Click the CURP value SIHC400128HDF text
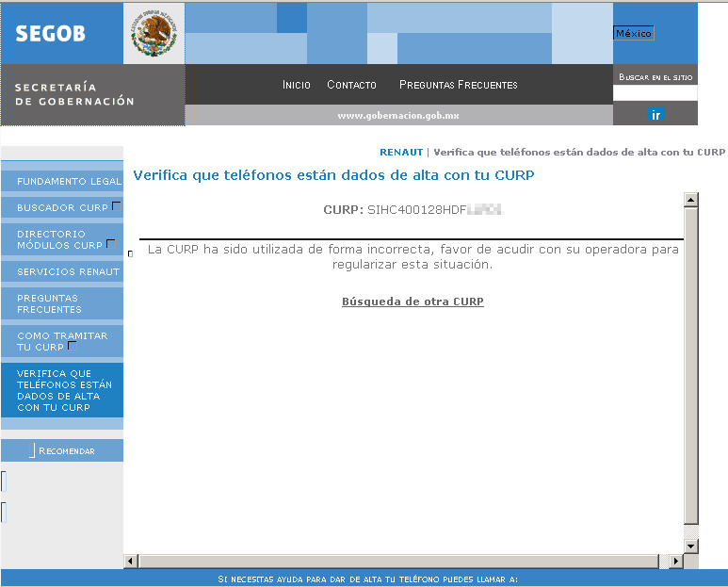The height and width of the screenshot is (587, 728). [417, 210]
